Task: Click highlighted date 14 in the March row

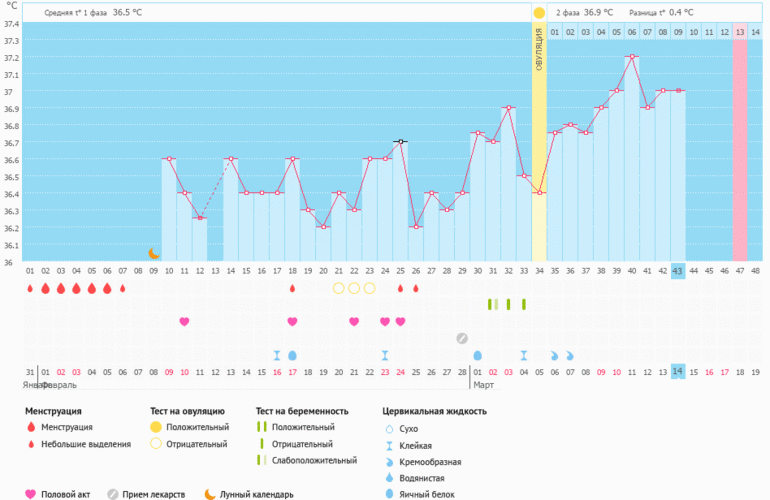Action: (x=677, y=371)
